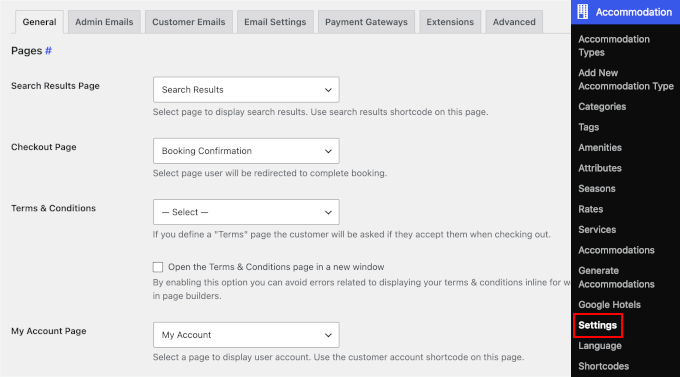This screenshot has height=377, width=680.
Task: Open the Accommodations menu item
Action: 616,250
